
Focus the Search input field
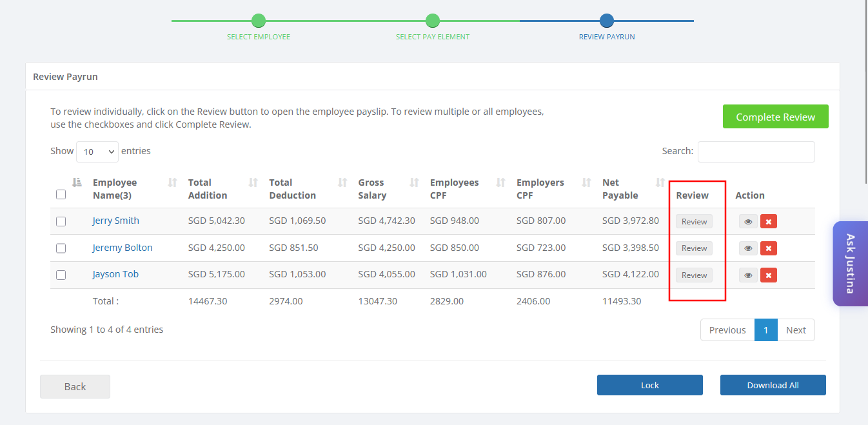[x=756, y=152]
